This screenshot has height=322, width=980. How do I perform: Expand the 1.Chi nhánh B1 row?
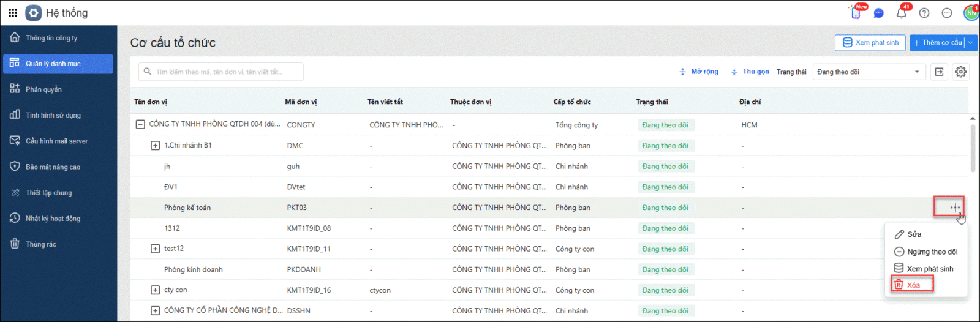coord(156,146)
